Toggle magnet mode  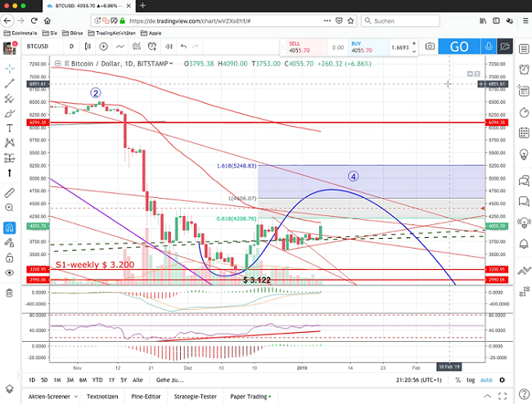10,227
